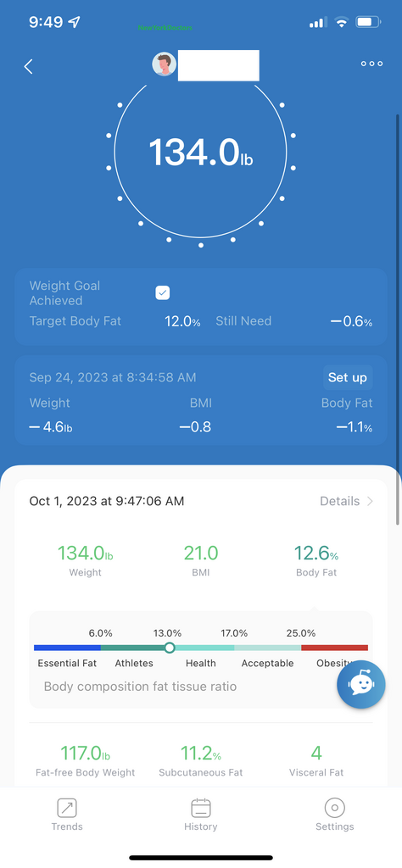Viewport: 402px width, 868px height.
Task: Tap the 11.2% Subcutaneous Fat metric
Action: (201, 760)
